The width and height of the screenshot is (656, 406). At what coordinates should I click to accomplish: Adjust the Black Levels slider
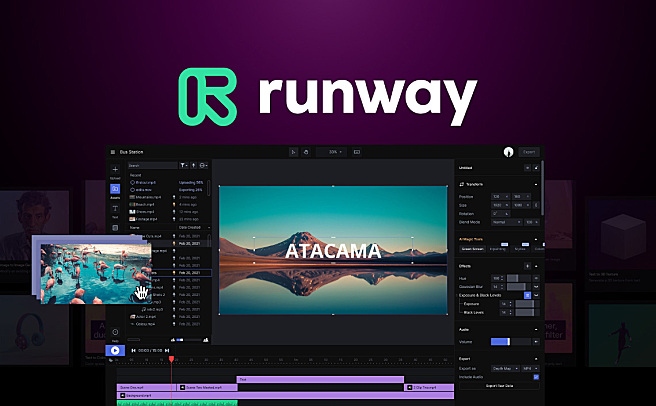528,313
